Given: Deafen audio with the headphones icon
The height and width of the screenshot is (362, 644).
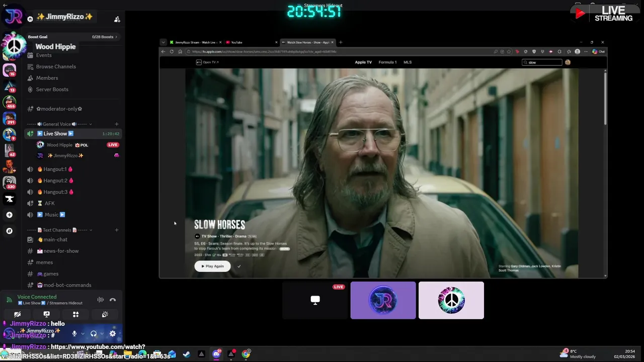Looking at the screenshot, I should pyautogui.click(x=94, y=333).
